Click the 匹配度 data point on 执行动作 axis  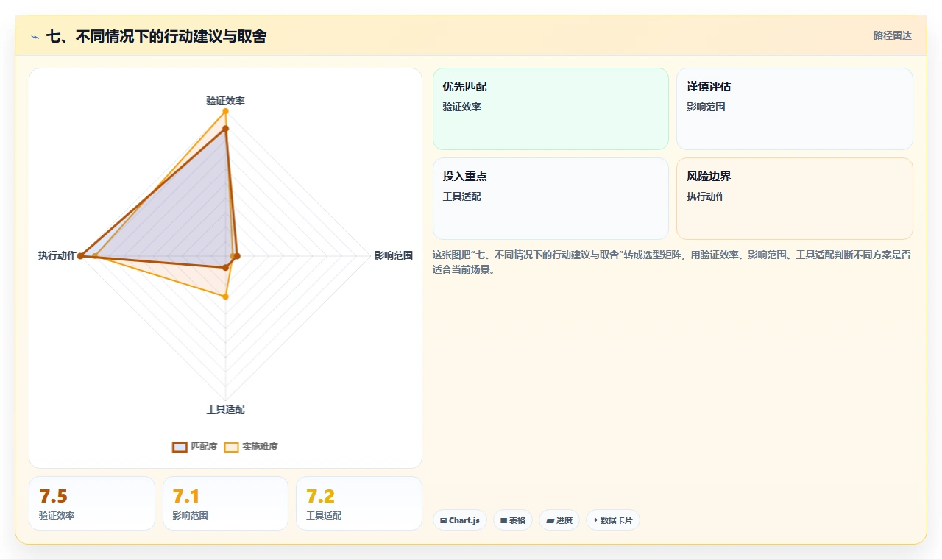[x=81, y=256]
